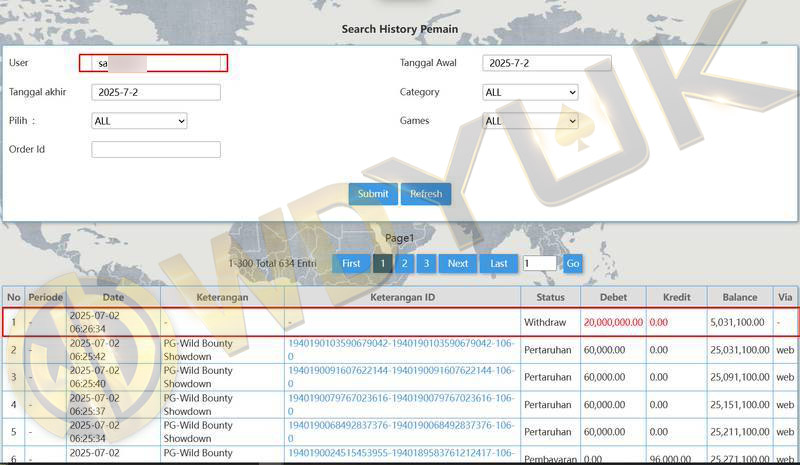The width and height of the screenshot is (800, 465).
Task: Click balance value 25,151,100.00
Action: click(740, 405)
